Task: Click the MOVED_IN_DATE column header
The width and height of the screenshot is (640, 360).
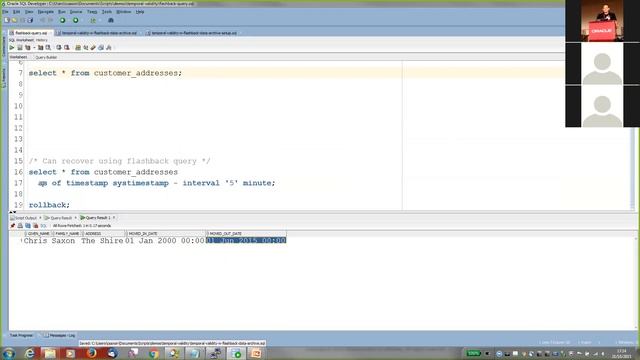Action: (166, 233)
